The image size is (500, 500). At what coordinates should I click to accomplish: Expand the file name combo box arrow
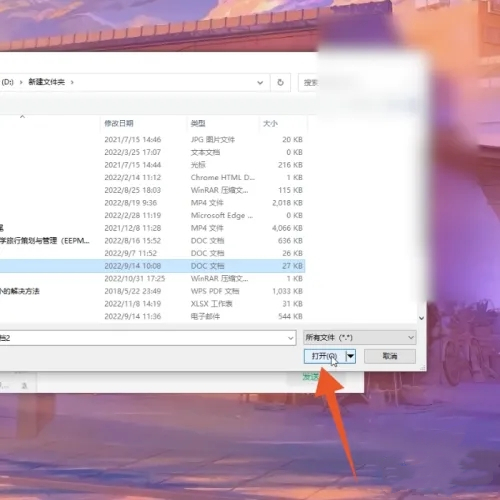290,338
